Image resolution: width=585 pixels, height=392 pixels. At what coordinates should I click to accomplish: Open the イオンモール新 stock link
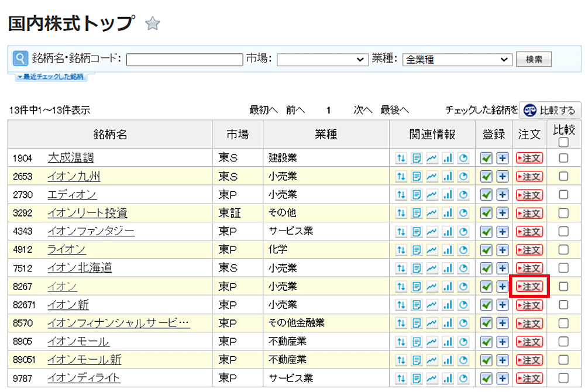(84, 360)
